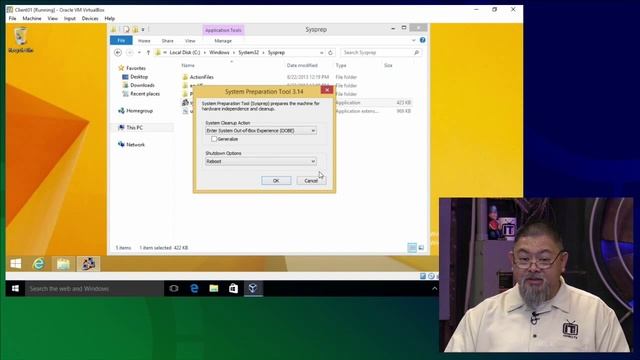Click the host Windows 10 Start button
The image size is (640, 360).
16,289
